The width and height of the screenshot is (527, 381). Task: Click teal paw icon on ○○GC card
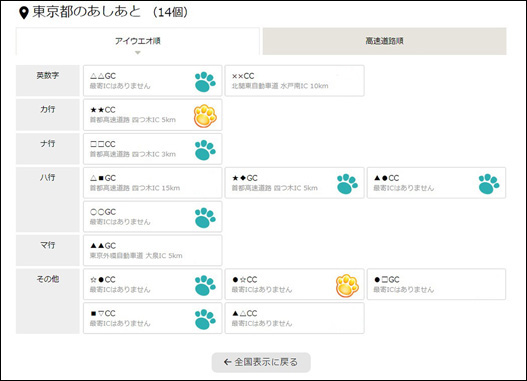(205, 218)
